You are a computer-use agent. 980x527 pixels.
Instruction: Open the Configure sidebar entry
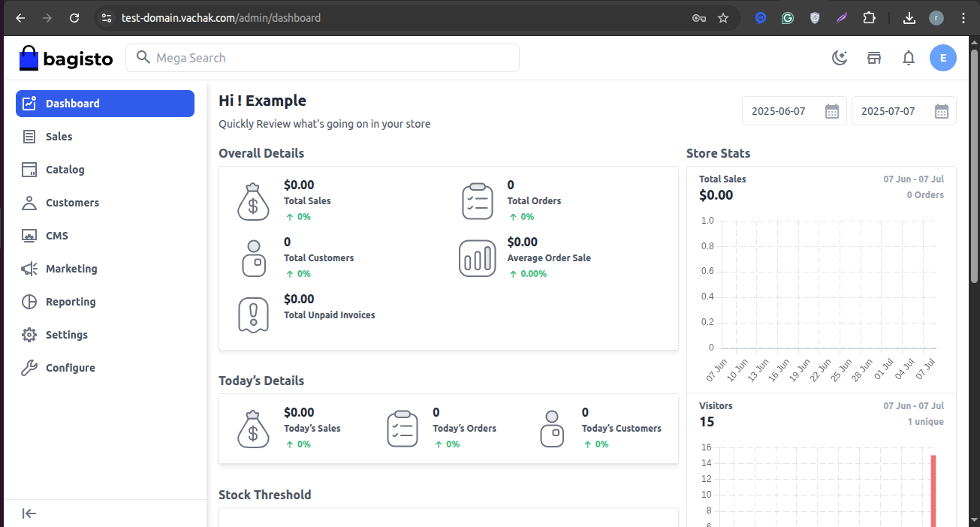pyautogui.click(x=105, y=368)
